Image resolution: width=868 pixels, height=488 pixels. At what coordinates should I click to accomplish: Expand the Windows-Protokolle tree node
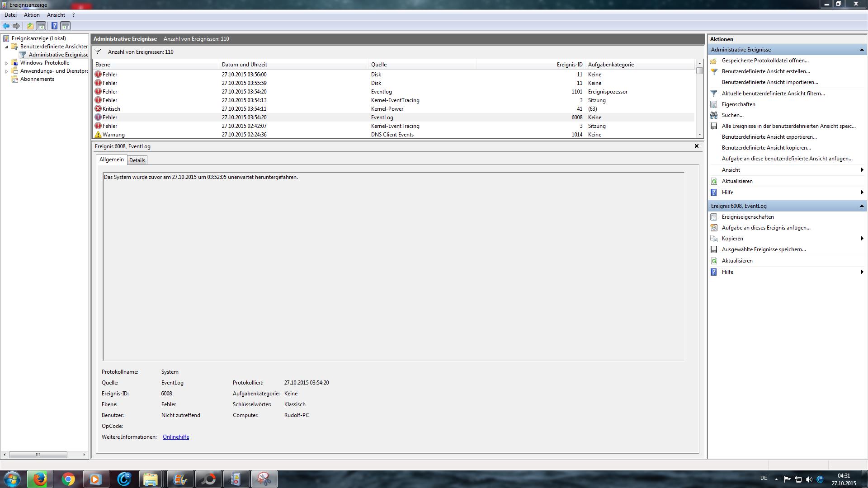click(6, 63)
